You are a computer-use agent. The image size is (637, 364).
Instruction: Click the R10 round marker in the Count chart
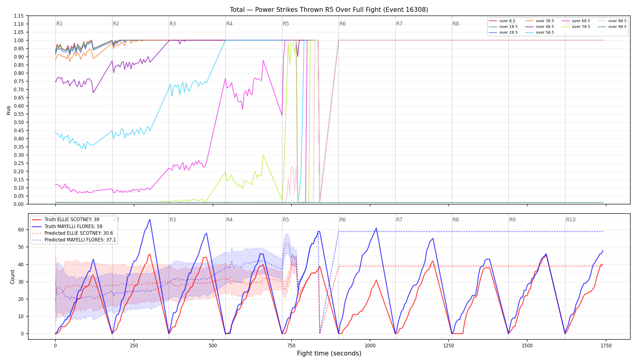571,220
